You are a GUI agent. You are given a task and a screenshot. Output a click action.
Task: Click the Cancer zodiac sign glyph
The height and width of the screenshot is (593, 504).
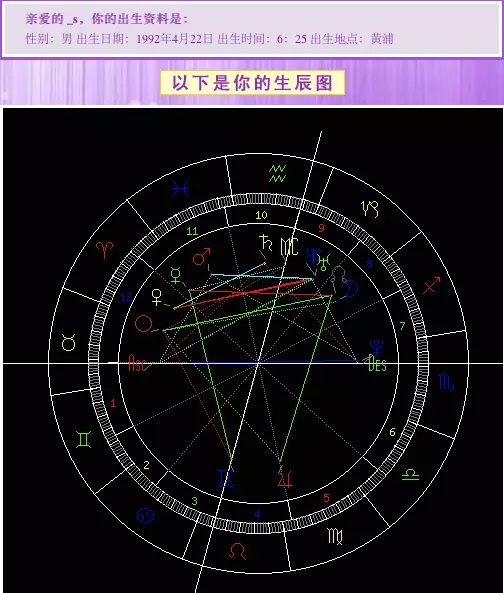click(146, 515)
